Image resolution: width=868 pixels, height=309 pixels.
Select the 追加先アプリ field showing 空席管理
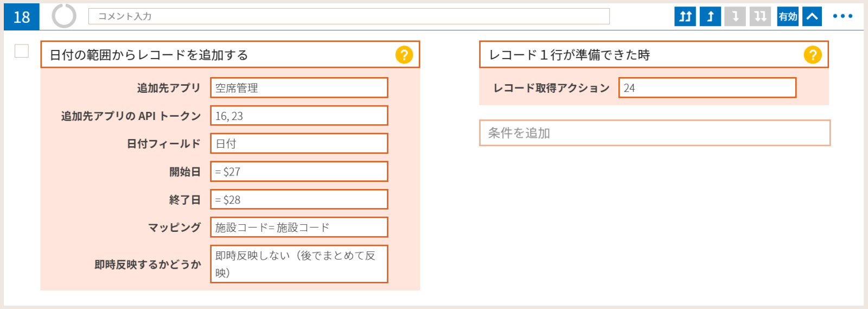coord(299,88)
